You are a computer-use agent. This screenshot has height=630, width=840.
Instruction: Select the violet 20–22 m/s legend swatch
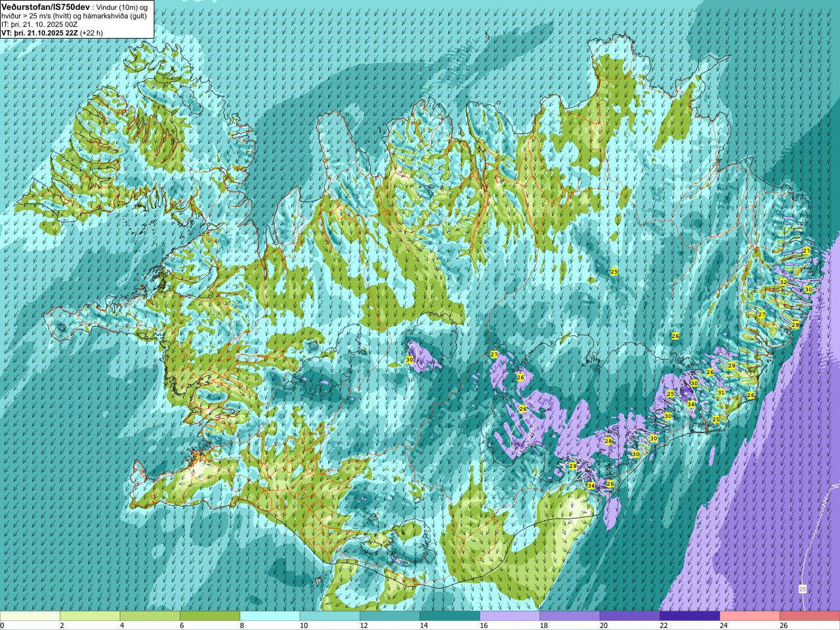pos(630,616)
